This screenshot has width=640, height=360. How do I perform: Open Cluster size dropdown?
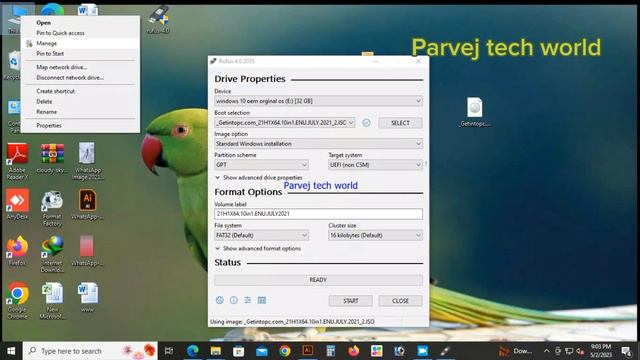click(376, 236)
